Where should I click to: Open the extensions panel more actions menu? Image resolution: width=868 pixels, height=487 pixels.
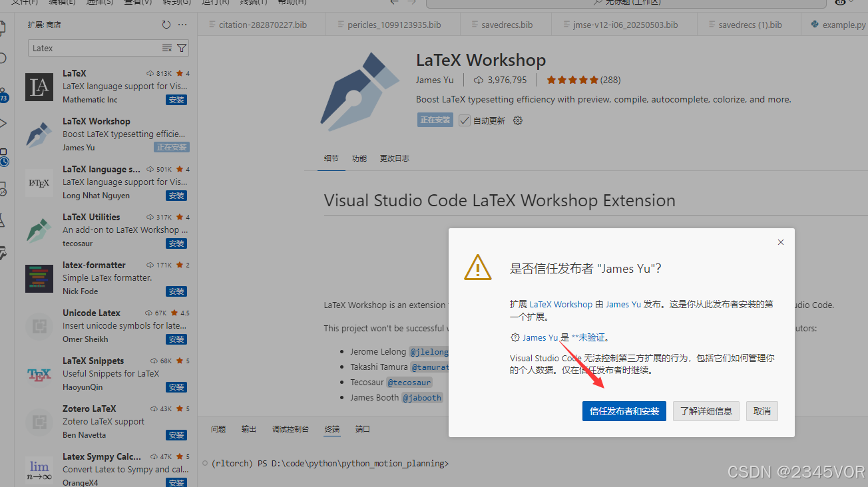click(182, 25)
